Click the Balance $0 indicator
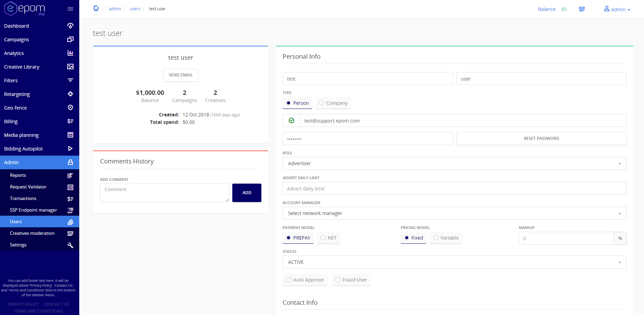Image resolution: width=644 pixels, height=315 pixels. 552,9
